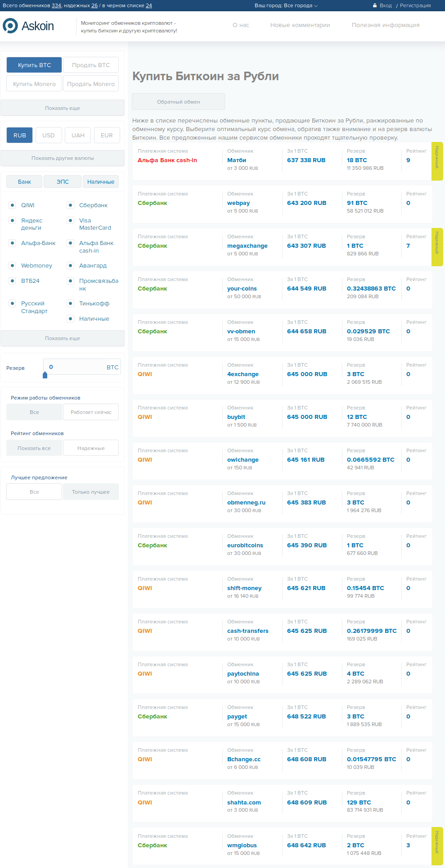
Task: Click the reserve BTC input field
Action: tap(82, 367)
